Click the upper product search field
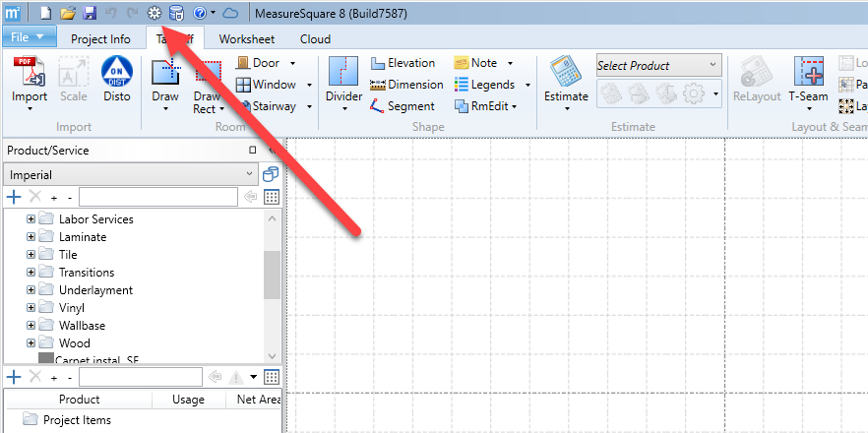 tap(158, 197)
